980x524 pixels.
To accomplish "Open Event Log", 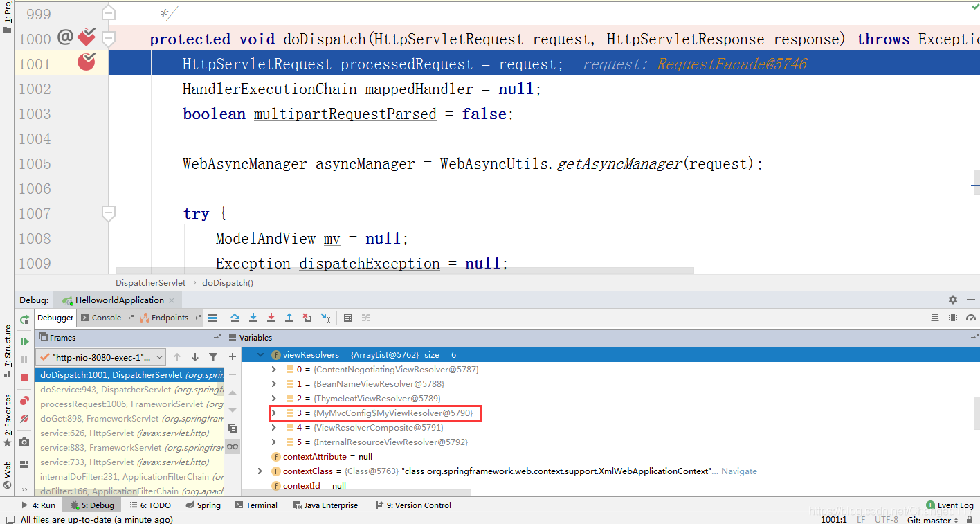I will [950, 505].
